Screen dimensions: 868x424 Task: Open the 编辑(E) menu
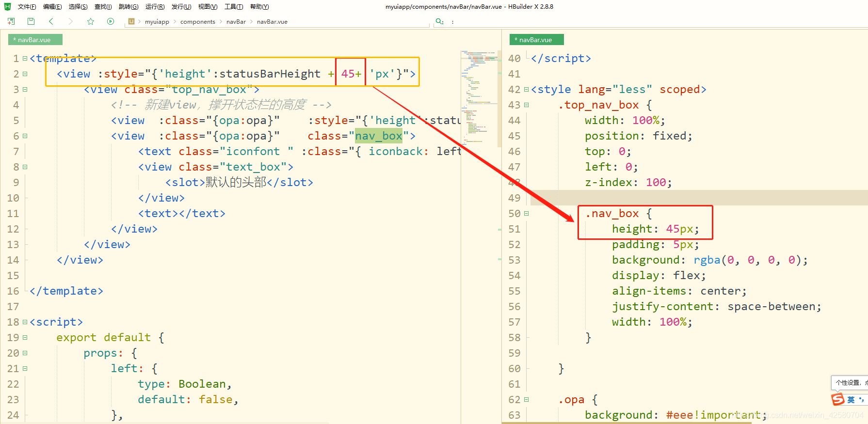[x=52, y=7]
